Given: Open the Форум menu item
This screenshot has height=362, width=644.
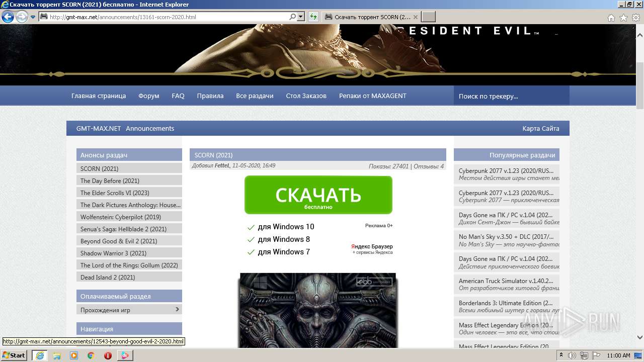Looking at the screenshot, I should pos(149,96).
